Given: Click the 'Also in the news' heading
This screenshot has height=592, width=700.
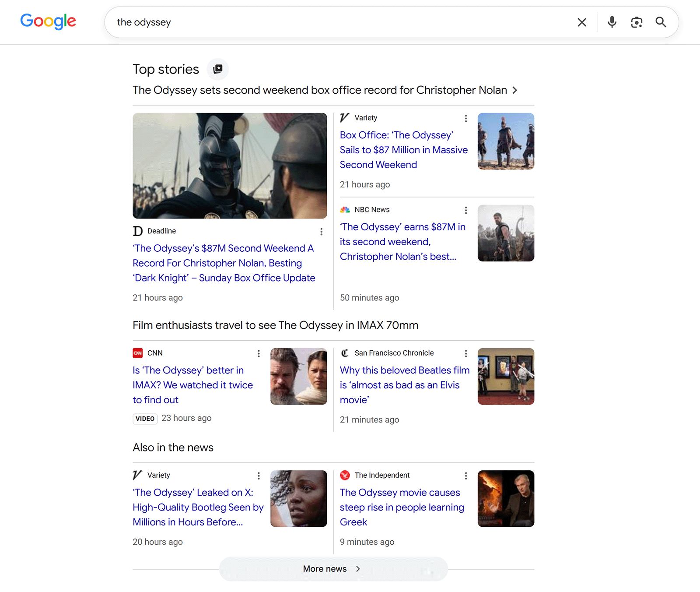Looking at the screenshot, I should click(173, 448).
